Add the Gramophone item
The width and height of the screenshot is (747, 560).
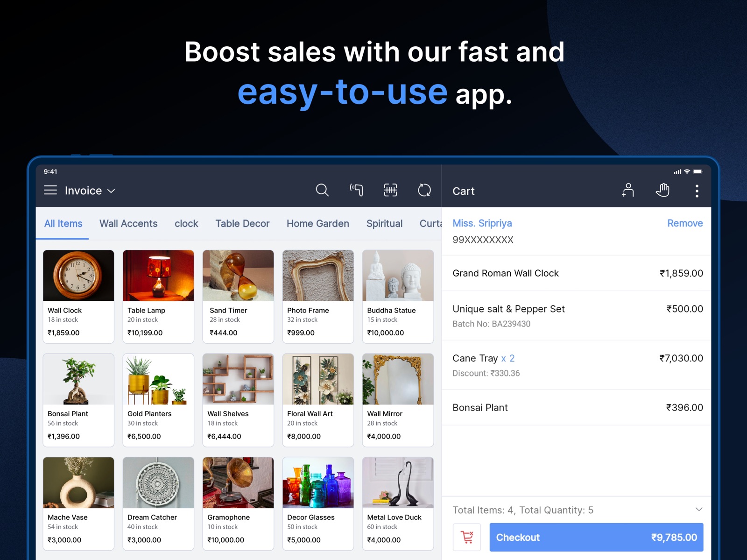(x=238, y=504)
